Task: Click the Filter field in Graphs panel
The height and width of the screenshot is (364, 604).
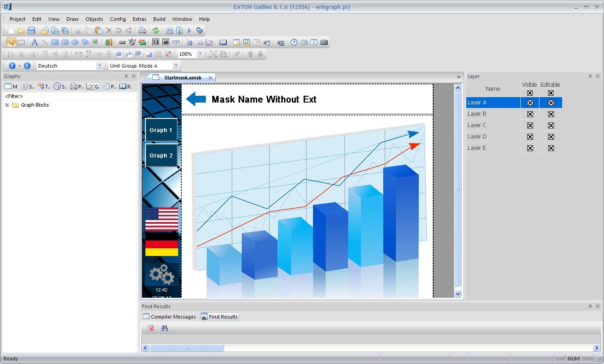Action: 70,96
